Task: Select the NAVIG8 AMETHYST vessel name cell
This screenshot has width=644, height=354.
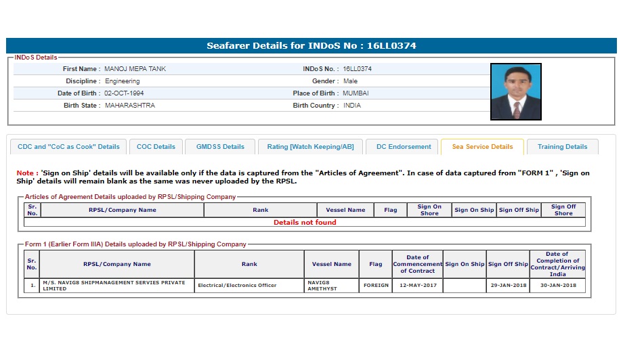Action: 331,286
